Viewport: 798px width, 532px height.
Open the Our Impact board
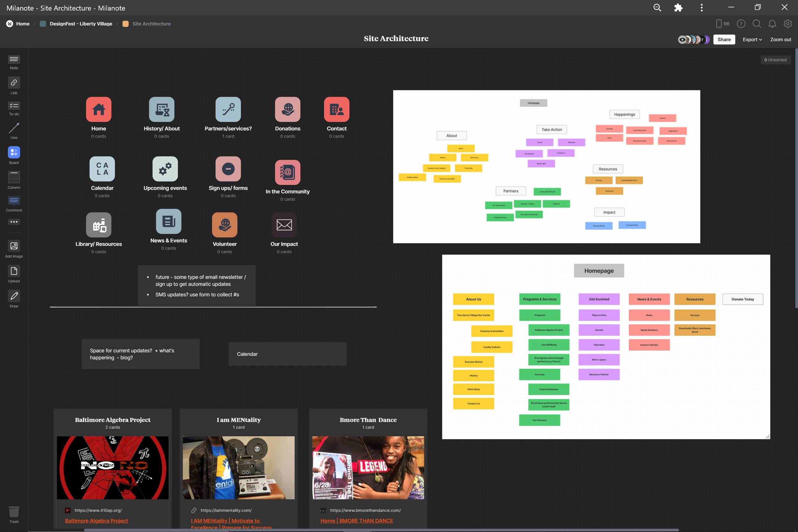pyautogui.click(x=284, y=225)
